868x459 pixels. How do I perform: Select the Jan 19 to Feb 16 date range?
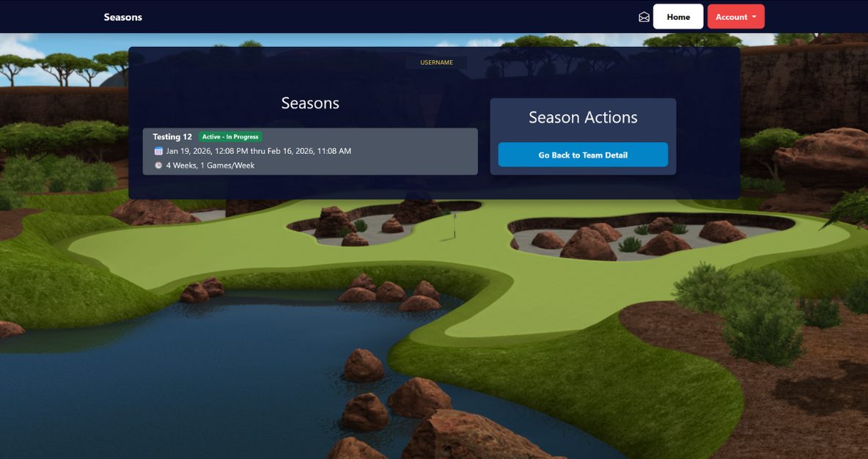(x=259, y=151)
